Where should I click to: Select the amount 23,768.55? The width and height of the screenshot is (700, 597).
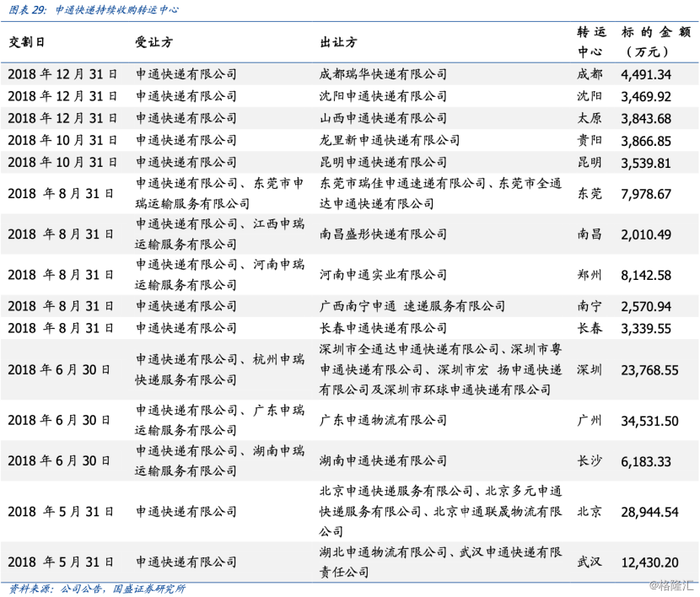[649, 370]
